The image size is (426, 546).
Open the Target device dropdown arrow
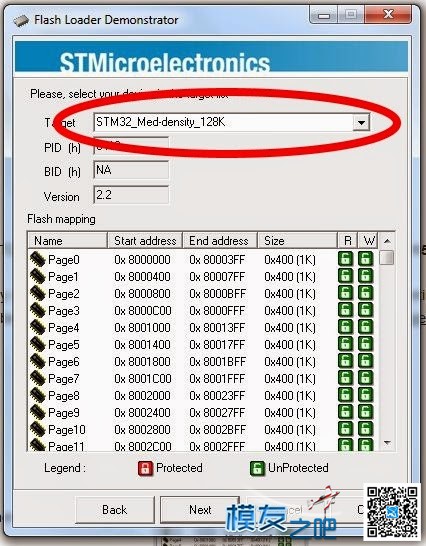pos(361,123)
